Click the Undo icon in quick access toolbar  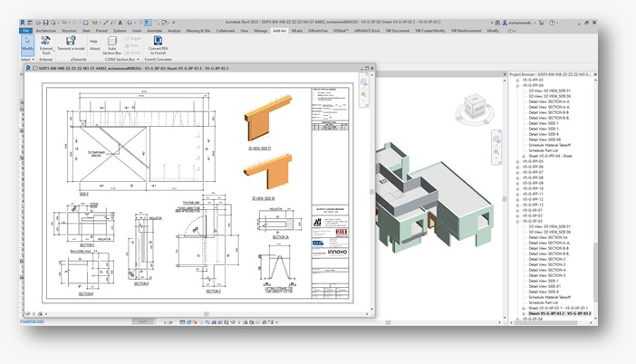click(x=64, y=23)
